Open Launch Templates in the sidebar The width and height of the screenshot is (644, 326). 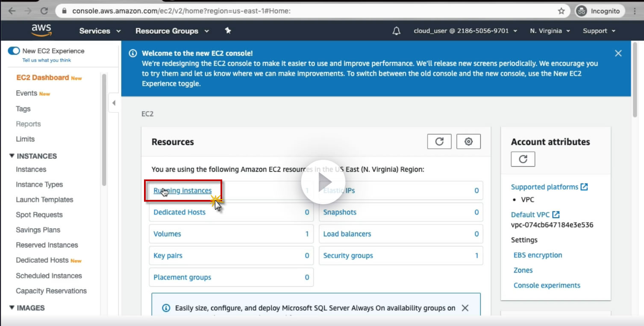pos(44,200)
